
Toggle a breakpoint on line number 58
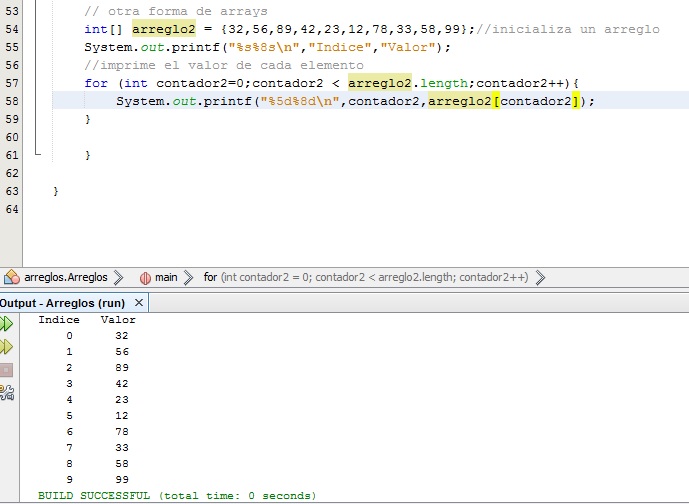pos(12,101)
